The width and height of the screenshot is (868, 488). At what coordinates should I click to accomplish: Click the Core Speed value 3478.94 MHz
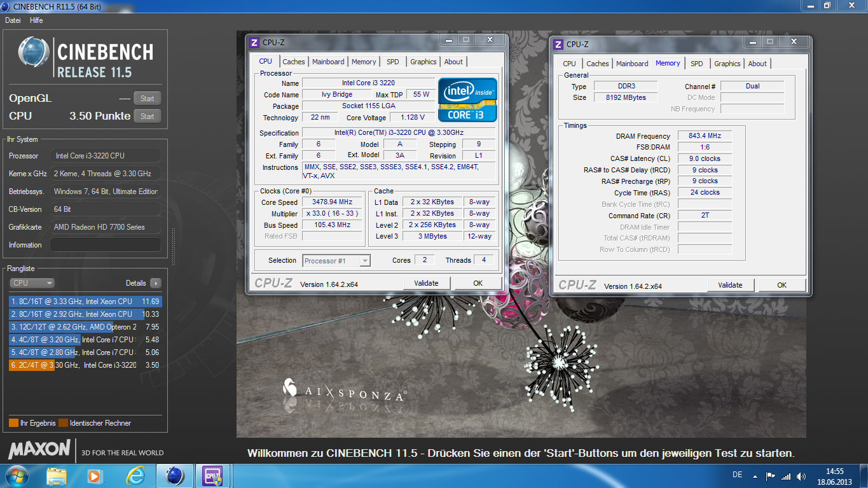pos(331,202)
